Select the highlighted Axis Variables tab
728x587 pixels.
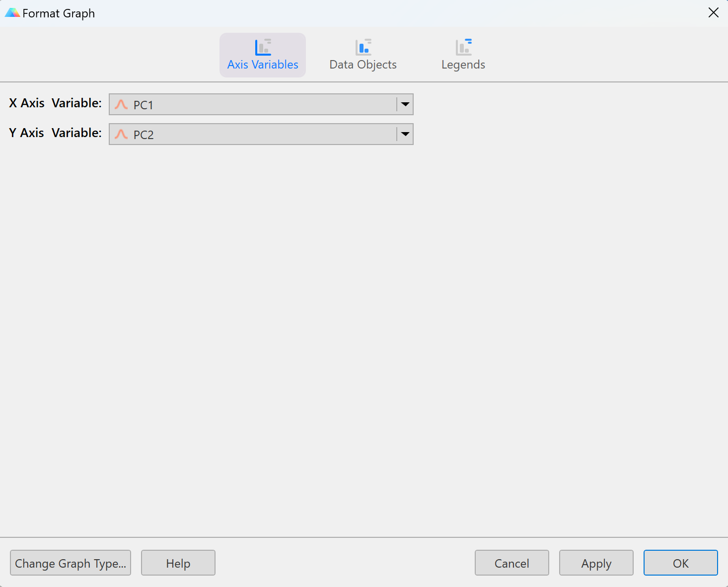(263, 55)
